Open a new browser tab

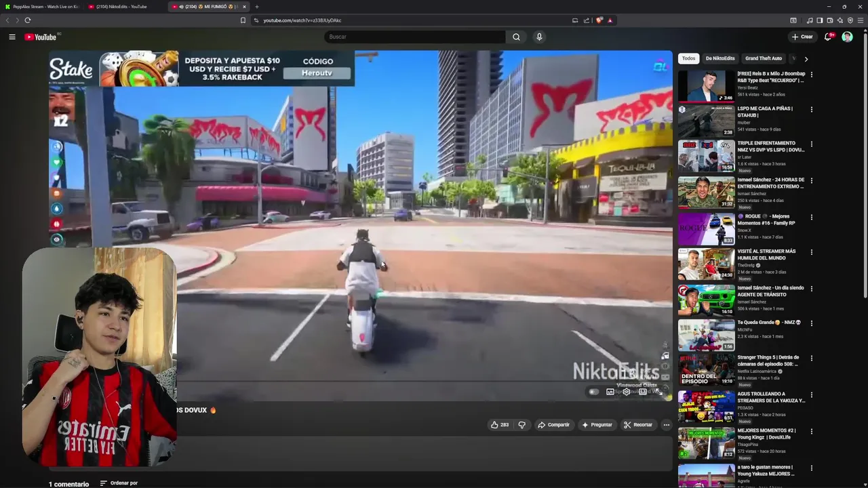(256, 7)
